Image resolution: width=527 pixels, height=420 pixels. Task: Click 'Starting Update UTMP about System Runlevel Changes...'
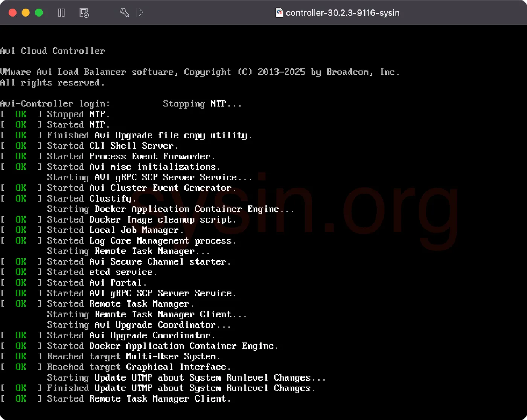pyautogui.click(x=186, y=378)
